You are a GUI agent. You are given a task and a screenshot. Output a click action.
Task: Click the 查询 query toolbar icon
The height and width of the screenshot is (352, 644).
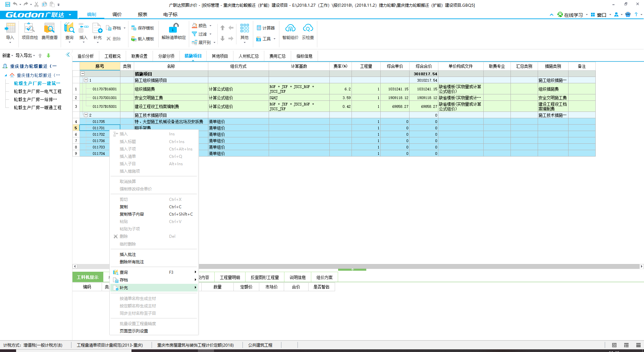pyautogui.click(x=69, y=32)
